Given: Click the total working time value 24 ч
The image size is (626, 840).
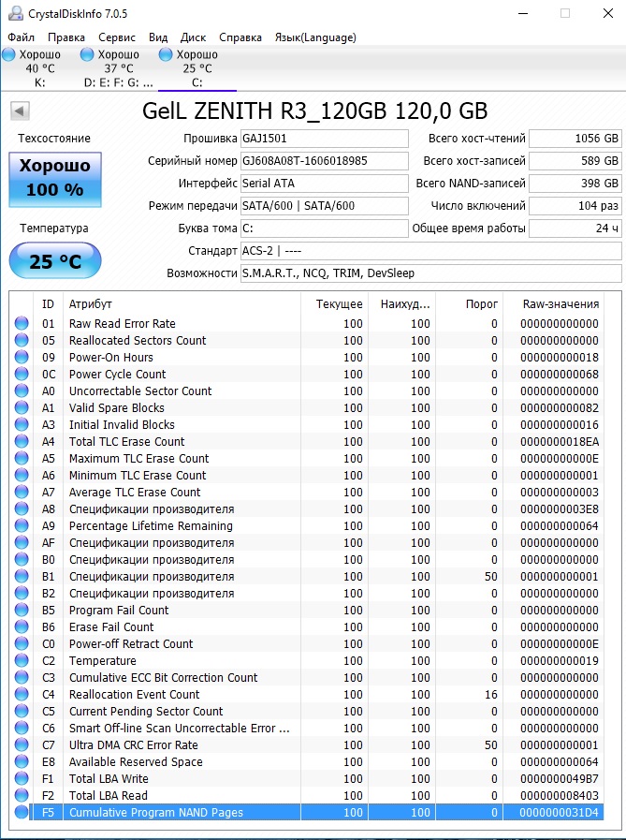Looking at the screenshot, I should pyautogui.click(x=575, y=228).
